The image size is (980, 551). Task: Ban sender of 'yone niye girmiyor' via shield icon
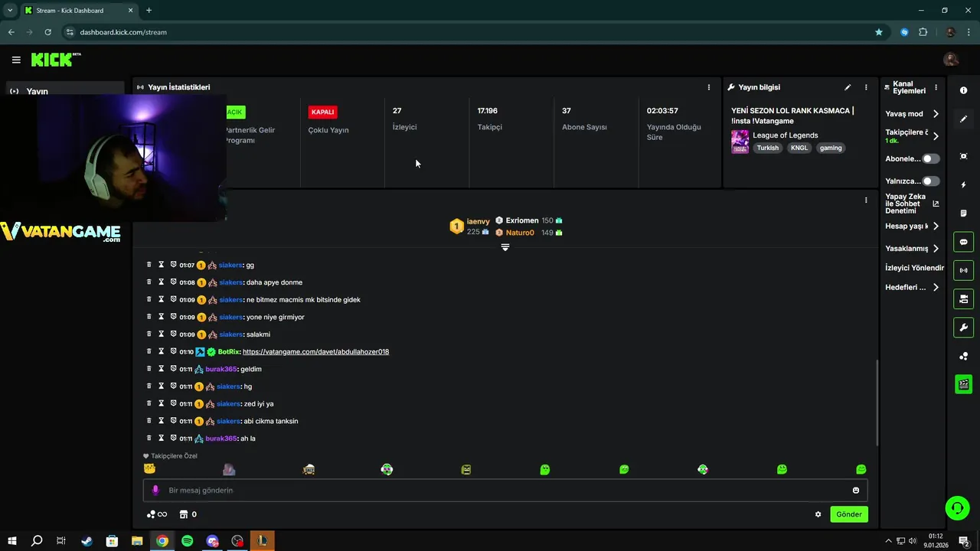click(173, 317)
